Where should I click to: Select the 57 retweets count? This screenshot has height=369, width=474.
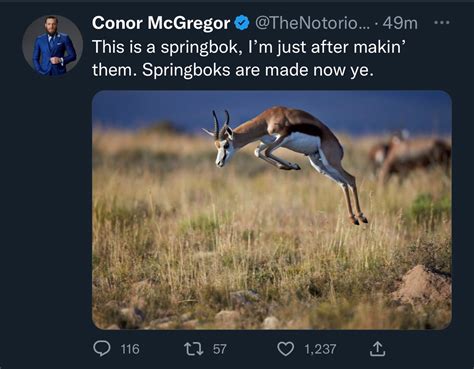tap(220, 349)
